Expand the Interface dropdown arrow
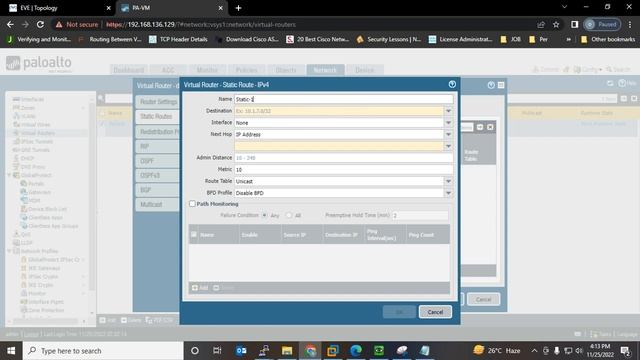Viewport: 640px width, 360px height. [448, 122]
